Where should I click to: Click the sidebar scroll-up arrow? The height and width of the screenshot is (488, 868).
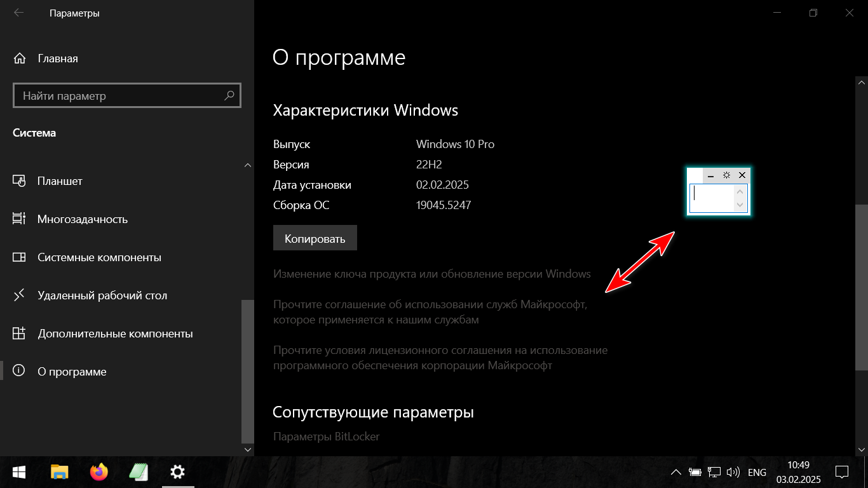(248, 166)
